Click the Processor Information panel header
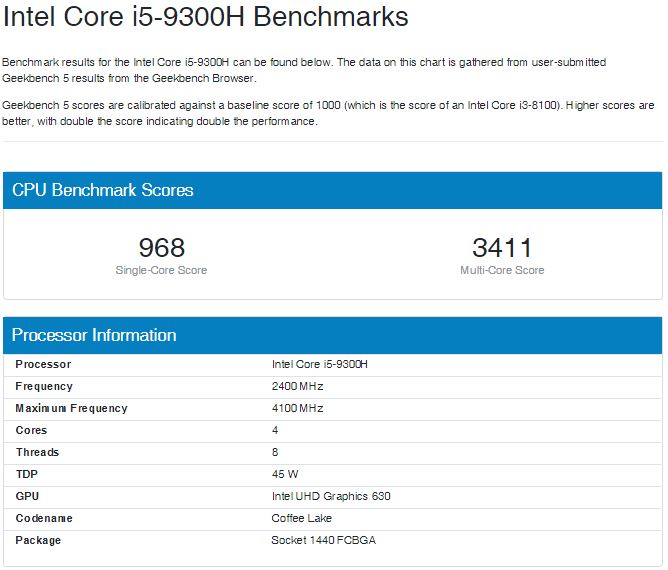 pyautogui.click(x=94, y=335)
